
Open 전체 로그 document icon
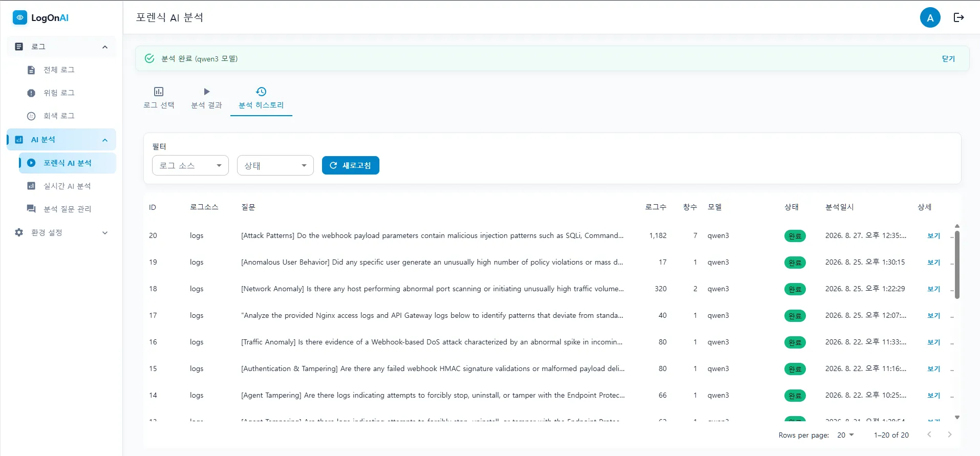click(x=31, y=70)
